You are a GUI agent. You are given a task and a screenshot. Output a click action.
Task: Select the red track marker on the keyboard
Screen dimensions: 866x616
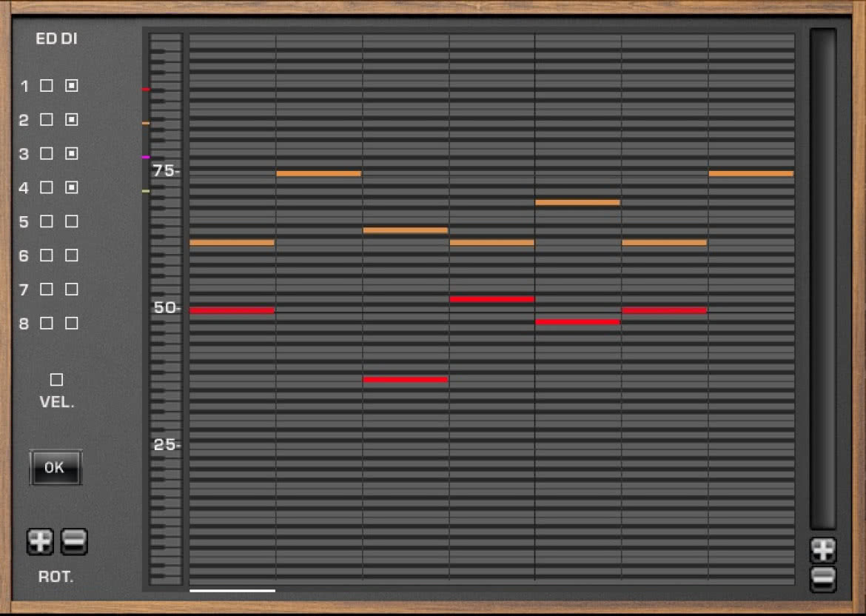point(146,89)
